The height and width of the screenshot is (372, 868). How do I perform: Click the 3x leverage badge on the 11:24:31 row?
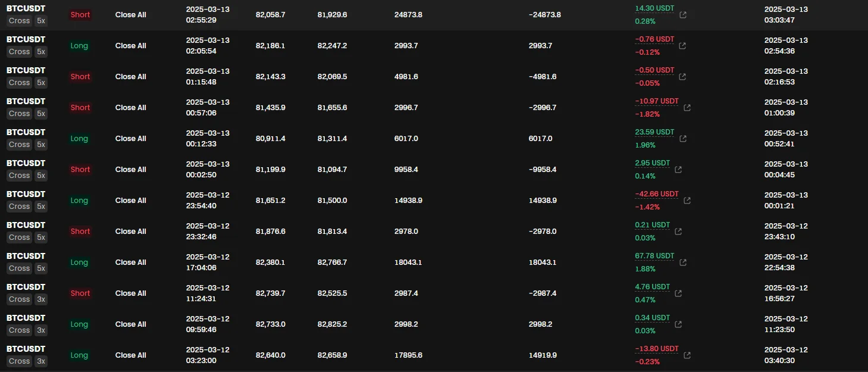coord(41,299)
